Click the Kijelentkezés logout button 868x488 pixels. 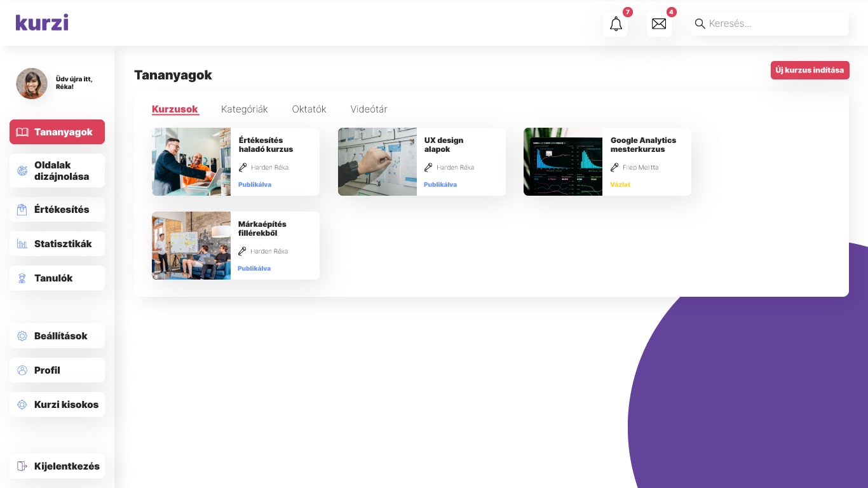click(57, 466)
